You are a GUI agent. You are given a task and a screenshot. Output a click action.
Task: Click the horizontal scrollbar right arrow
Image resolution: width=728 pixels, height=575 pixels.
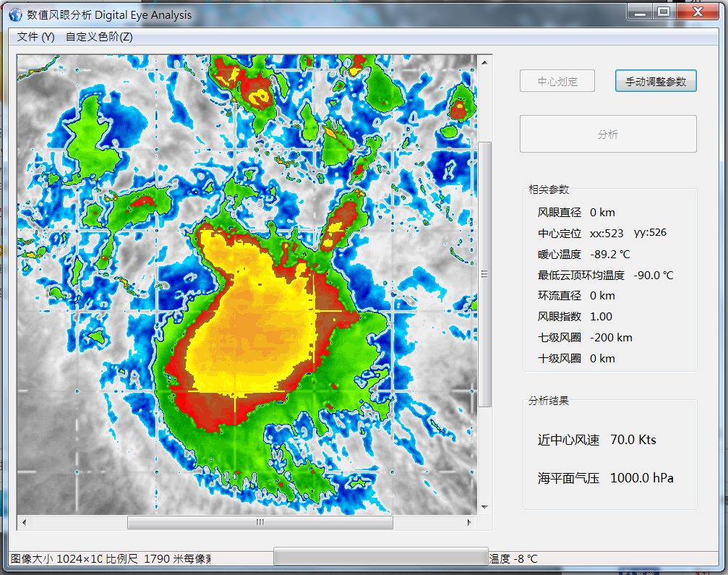pyautogui.click(x=468, y=522)
